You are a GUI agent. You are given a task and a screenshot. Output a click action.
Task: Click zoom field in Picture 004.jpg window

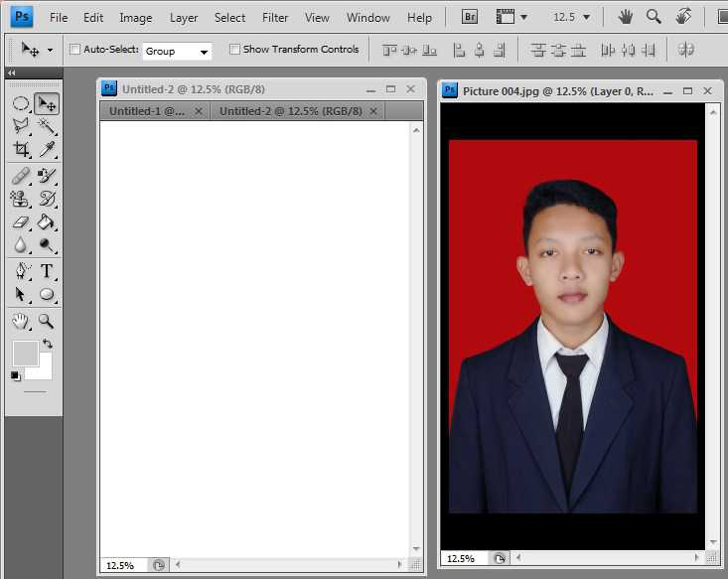[x=464, y=558]
